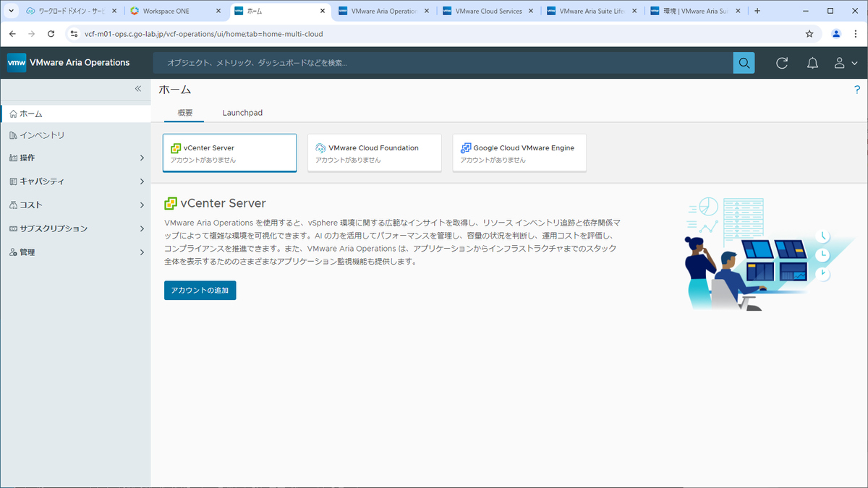The height and width of the screenshot is (488, 868).
Task: Open Chrome profile avatar
Action: [x=836, y=33]
